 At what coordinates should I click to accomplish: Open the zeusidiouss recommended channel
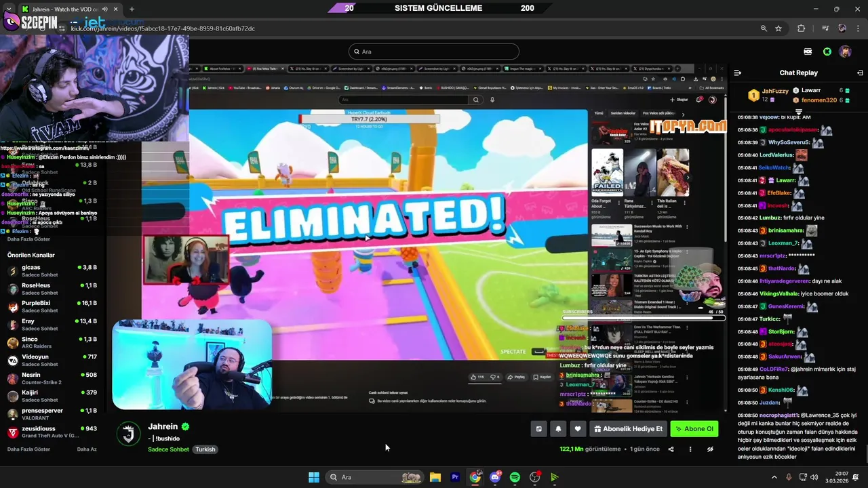[x=53, y=432]
